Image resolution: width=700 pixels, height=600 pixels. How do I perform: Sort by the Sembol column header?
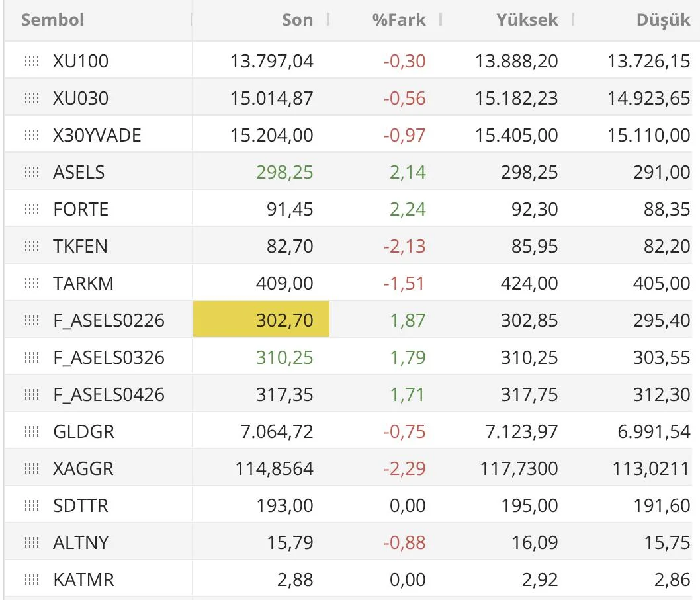(x=53, y=20)
